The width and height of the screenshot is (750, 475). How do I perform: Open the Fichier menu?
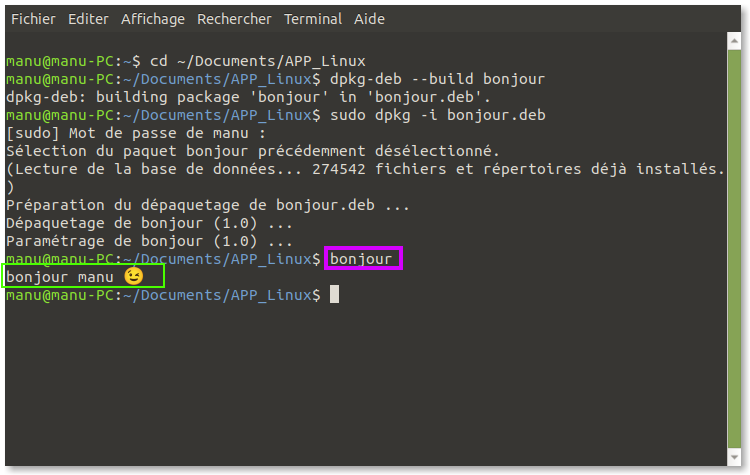click(x=33, y=19)
